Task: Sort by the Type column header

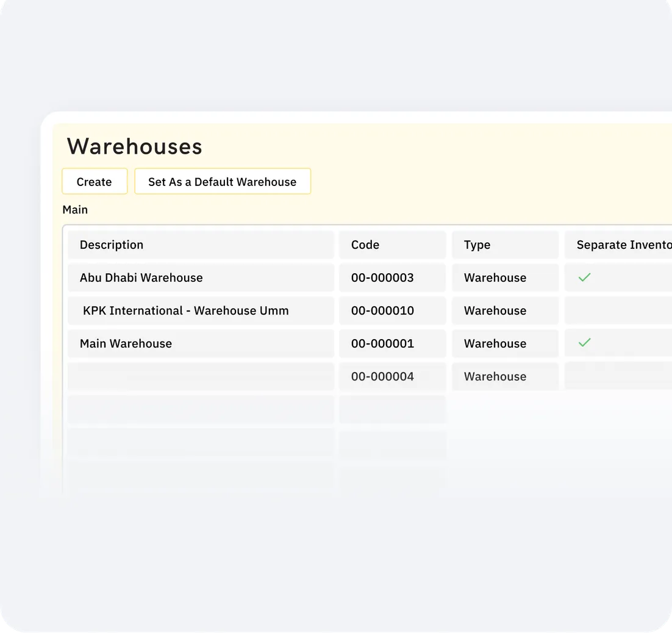Action: [477, 245]
